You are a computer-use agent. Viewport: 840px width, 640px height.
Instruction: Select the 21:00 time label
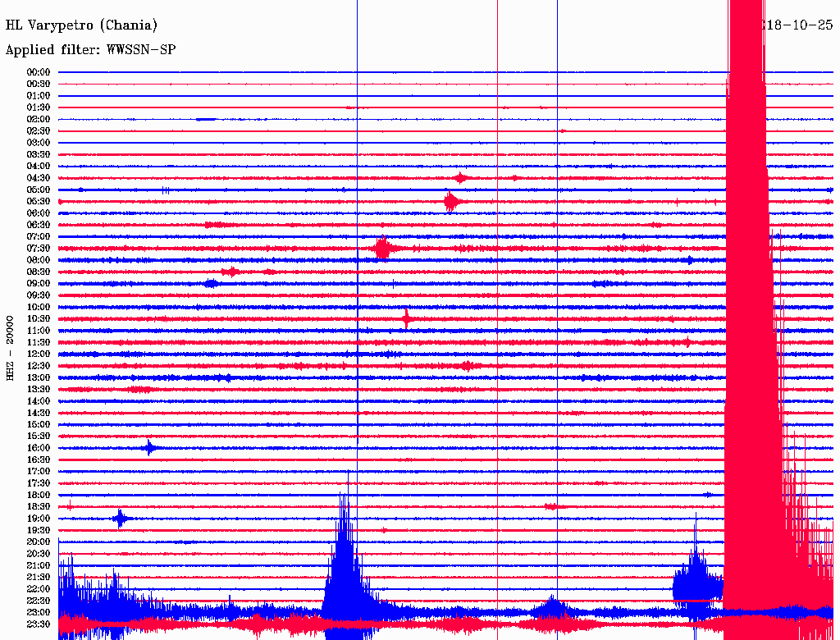coord(39,565)
